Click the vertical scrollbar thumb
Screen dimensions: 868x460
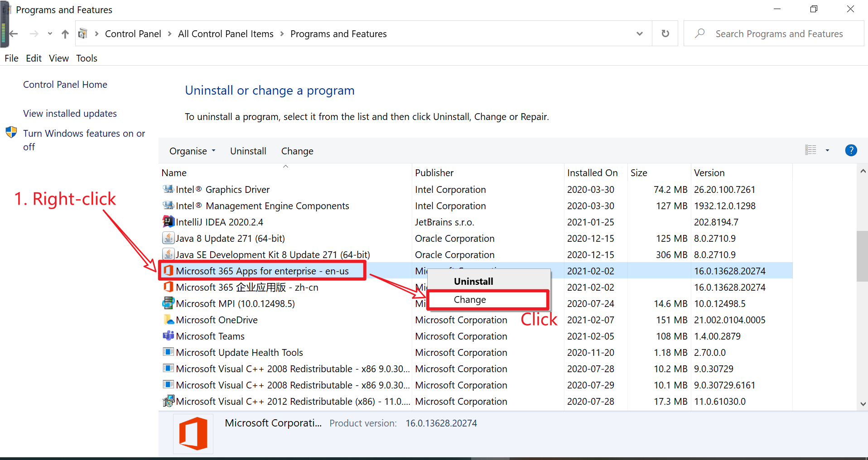click(x=862, y=256)
